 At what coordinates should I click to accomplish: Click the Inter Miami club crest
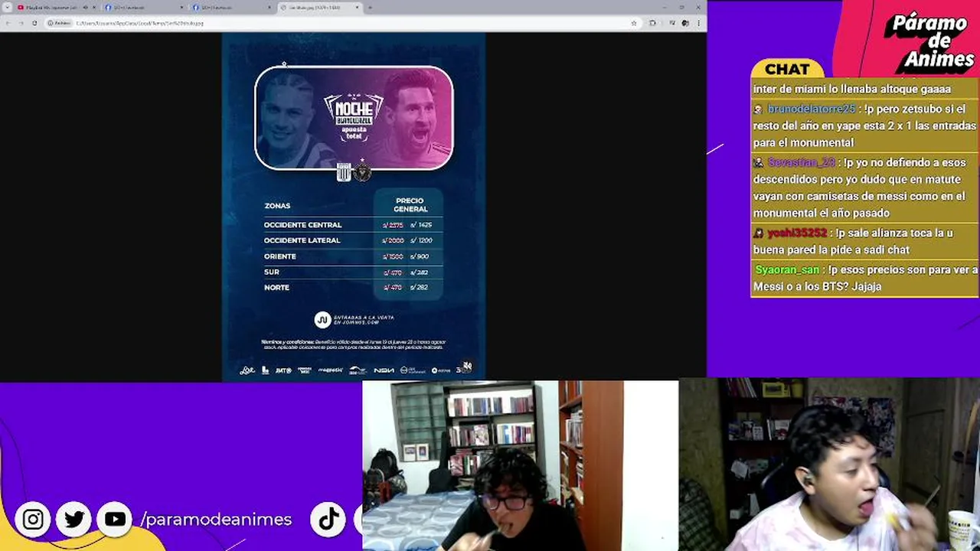[x=362, y=172]
